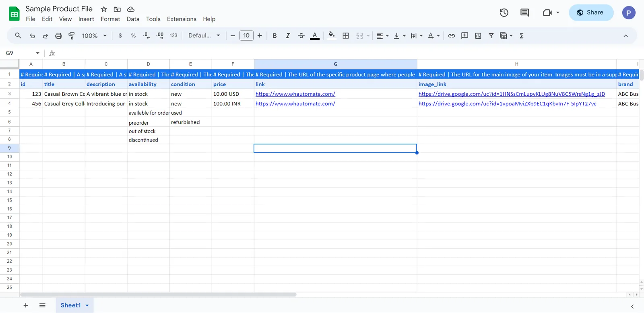Add a new sheet with plus button
This screenshot has height=313, width=644.
pyautogui.click(x=25, y=305)
